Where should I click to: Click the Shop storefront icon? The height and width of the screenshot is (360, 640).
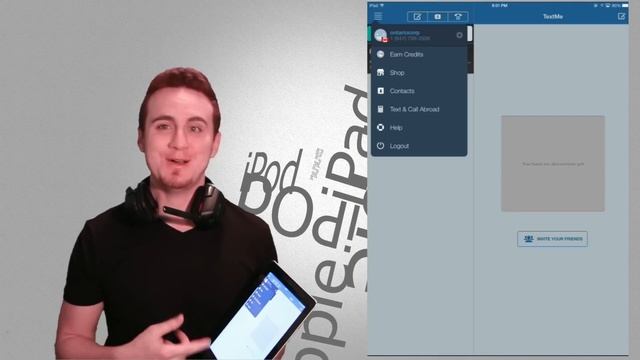380,73
